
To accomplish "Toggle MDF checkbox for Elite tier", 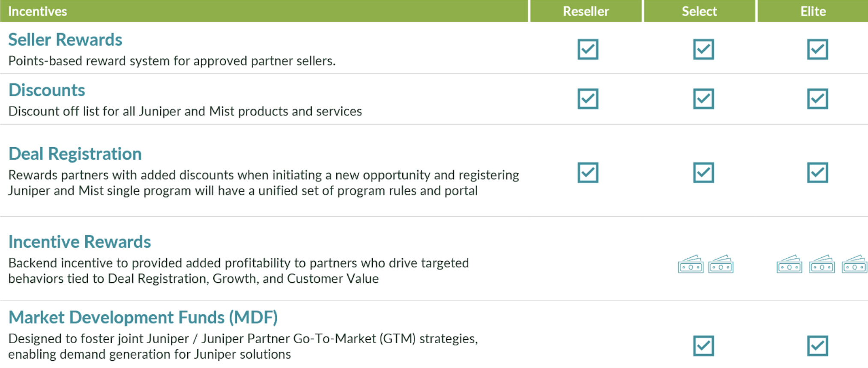I will click(817, 346).
